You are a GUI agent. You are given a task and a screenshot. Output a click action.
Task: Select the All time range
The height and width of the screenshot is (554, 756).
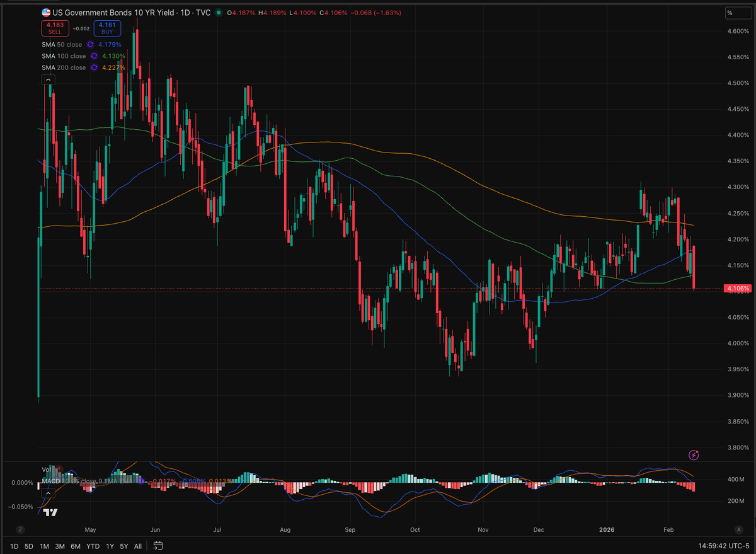138,546
